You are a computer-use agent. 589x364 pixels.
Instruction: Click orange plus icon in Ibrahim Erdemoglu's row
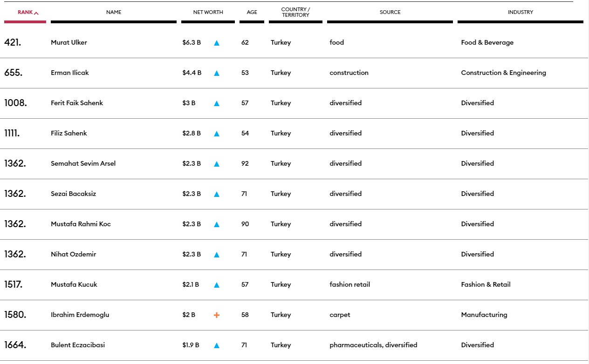coord(217,315)
